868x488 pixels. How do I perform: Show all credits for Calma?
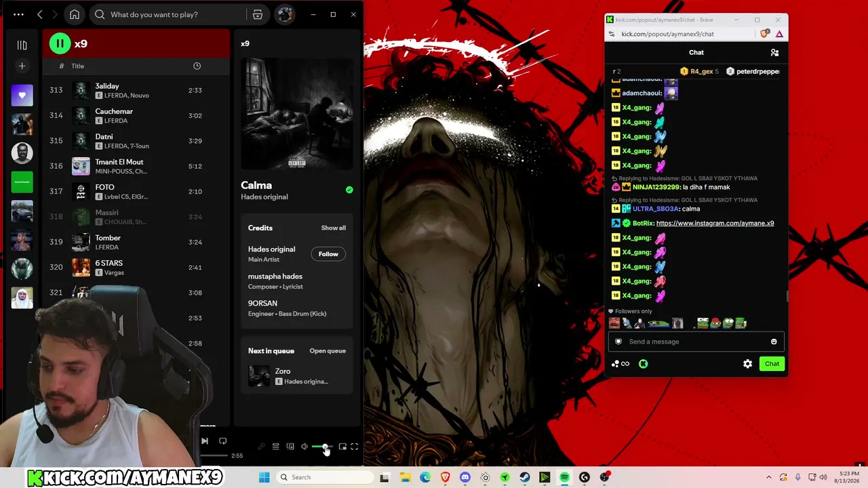coord(333,228)
